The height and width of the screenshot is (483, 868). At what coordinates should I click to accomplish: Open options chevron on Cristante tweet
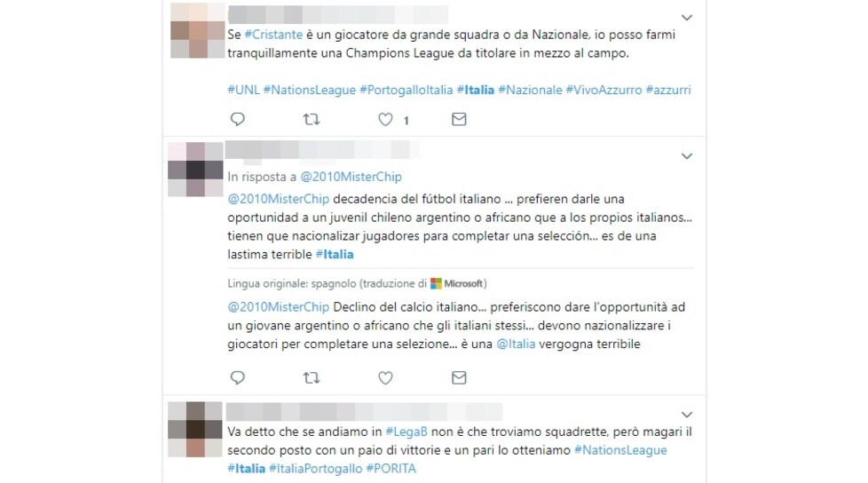(x=686, y=18)
